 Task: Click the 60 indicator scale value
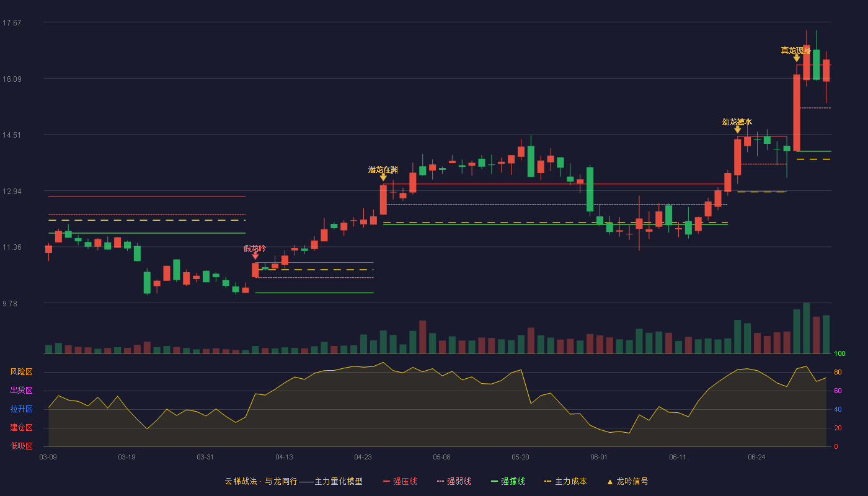click(838, 391)
